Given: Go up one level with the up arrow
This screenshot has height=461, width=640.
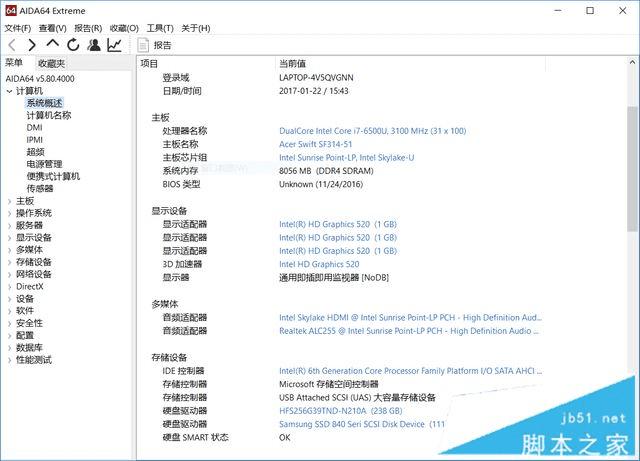Looking at the screenshot, I should (x=53, y=44).
